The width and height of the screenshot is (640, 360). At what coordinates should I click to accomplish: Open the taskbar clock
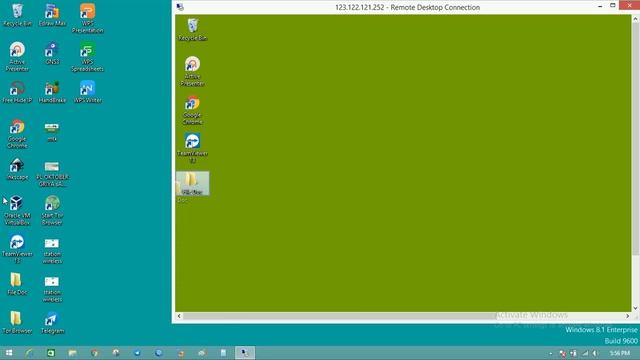[x=620, y=353]
